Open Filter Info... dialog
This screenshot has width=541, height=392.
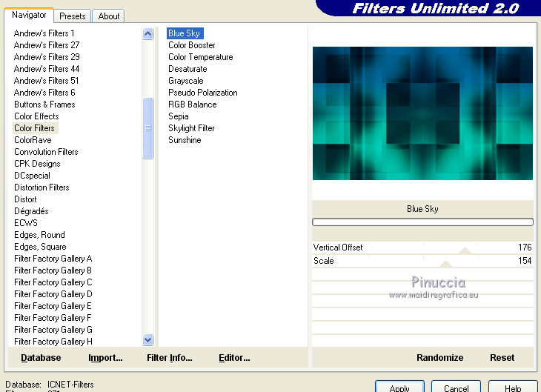coord(170,358)
